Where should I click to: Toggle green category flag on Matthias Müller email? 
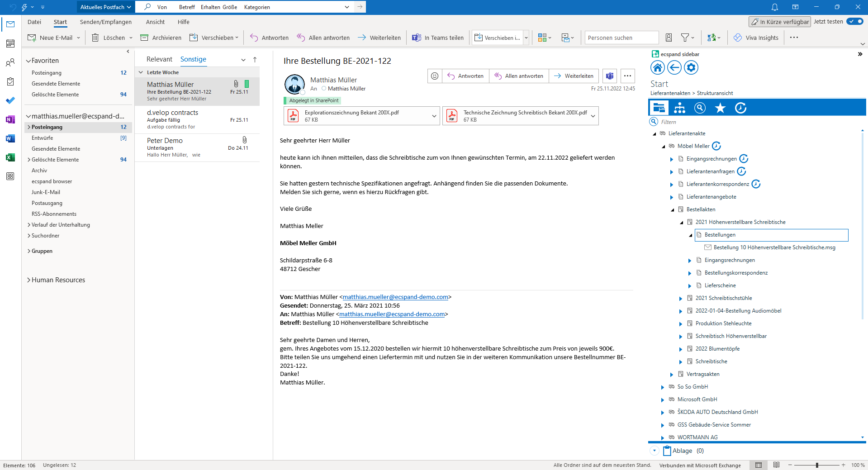[247, 84]
